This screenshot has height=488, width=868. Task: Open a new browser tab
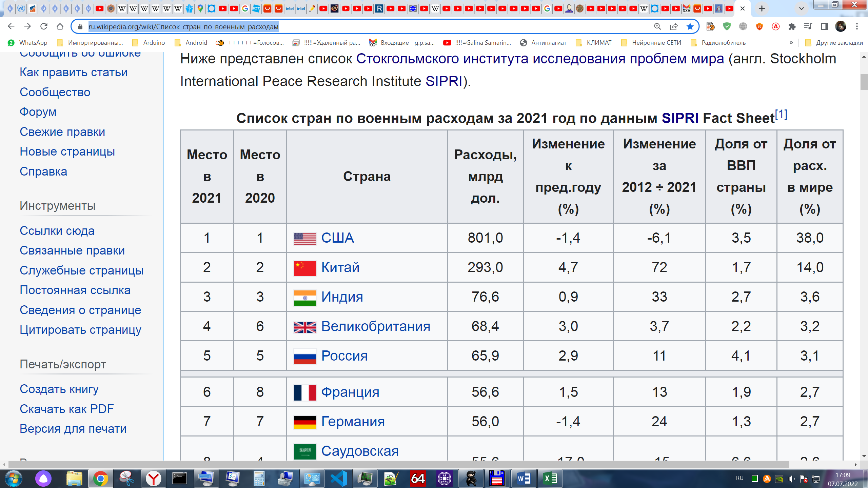coord(762,8)
